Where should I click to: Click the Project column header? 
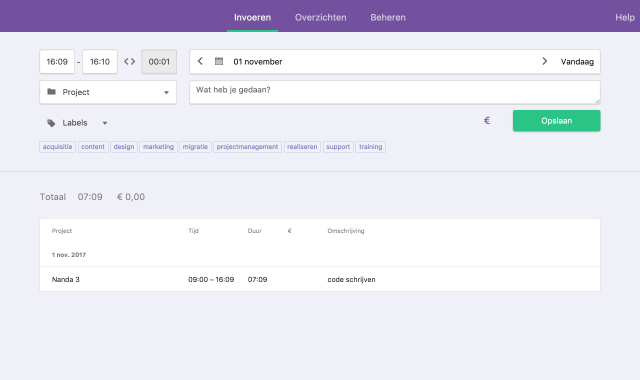tap(62, 231)
